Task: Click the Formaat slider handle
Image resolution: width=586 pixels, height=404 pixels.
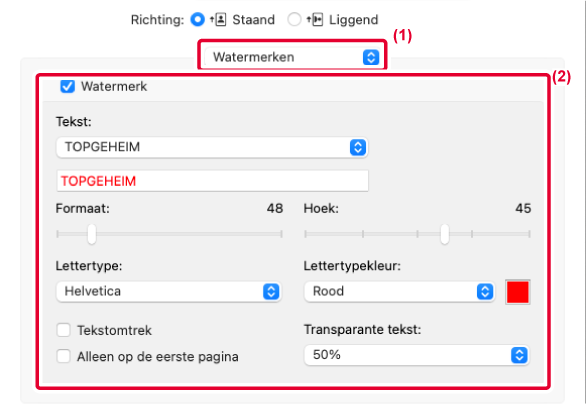Action: (x=92, y=234)
